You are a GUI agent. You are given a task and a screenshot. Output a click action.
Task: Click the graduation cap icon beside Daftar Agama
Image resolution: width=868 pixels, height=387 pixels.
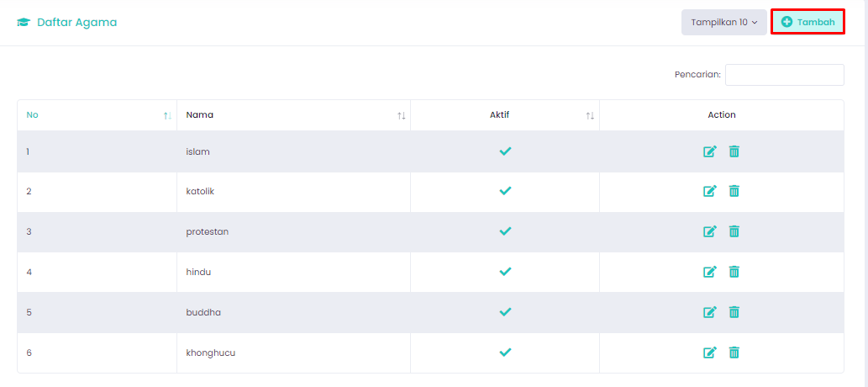pos(24,23)
